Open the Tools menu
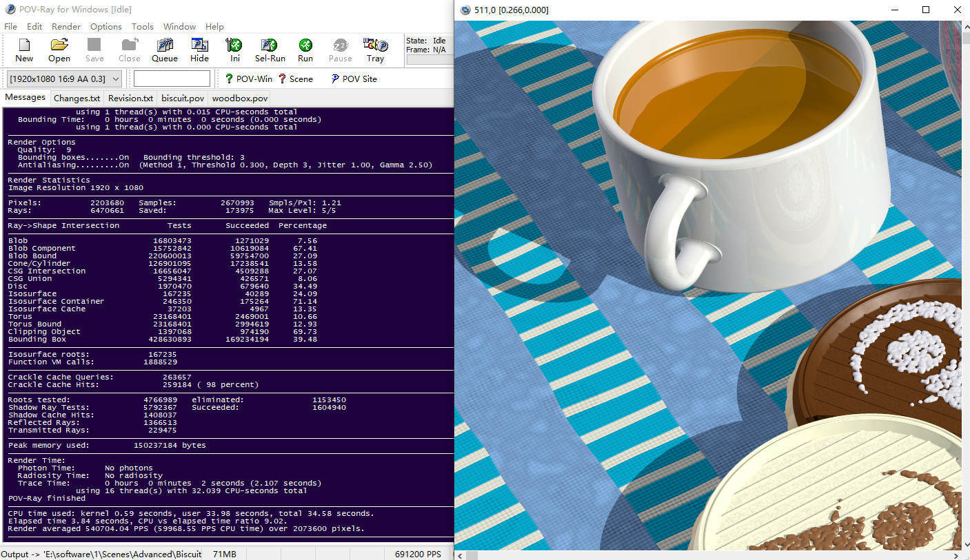This screenshot has height=560, width=970. [x=142, y=26]
